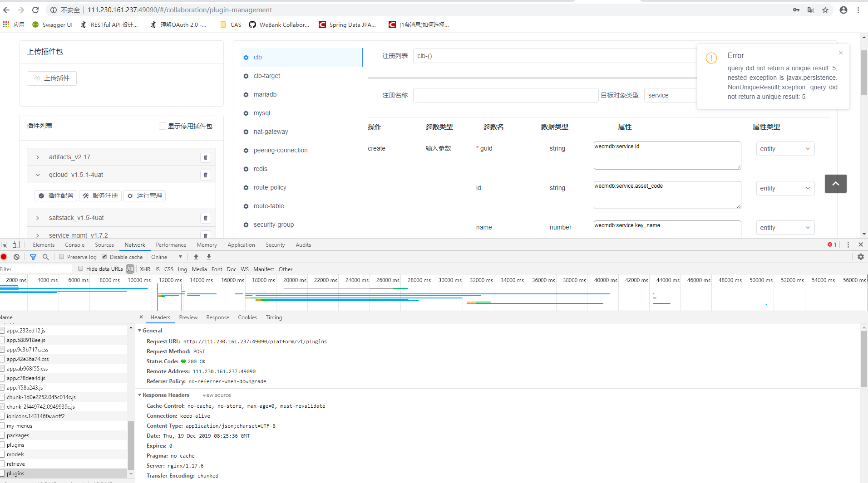The image size is (868, 483).
Task: Click the gear icon next to clb-target
Action: (246, 76)
